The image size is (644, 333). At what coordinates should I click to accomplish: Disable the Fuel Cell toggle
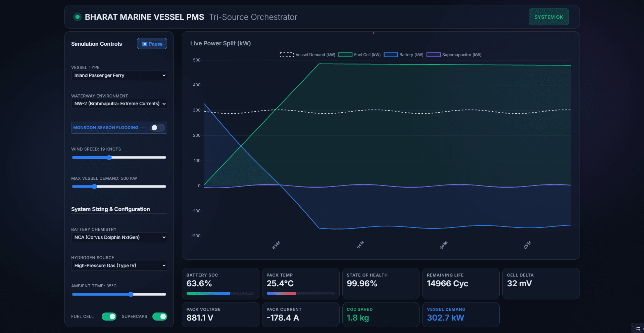tap(109, 317)
